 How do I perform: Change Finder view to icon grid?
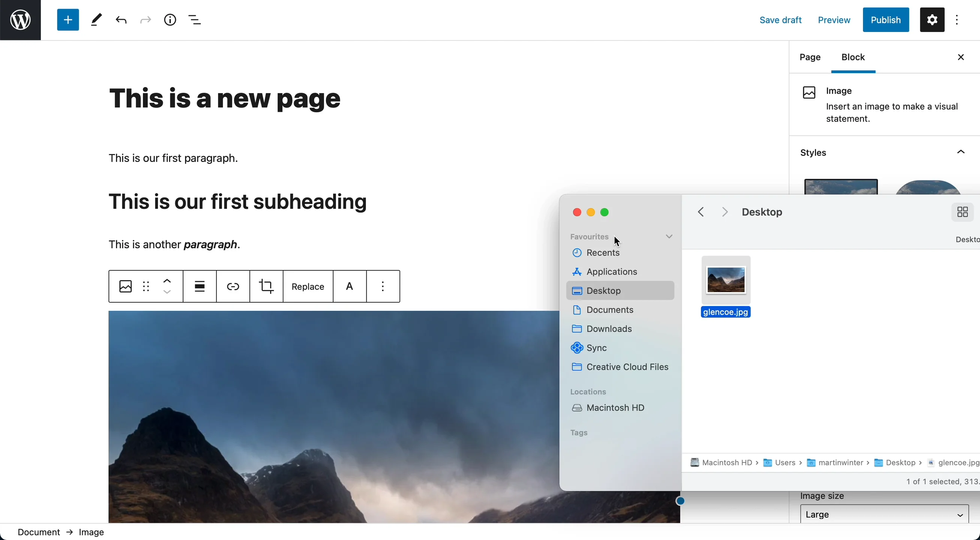(x=962, y=212)
